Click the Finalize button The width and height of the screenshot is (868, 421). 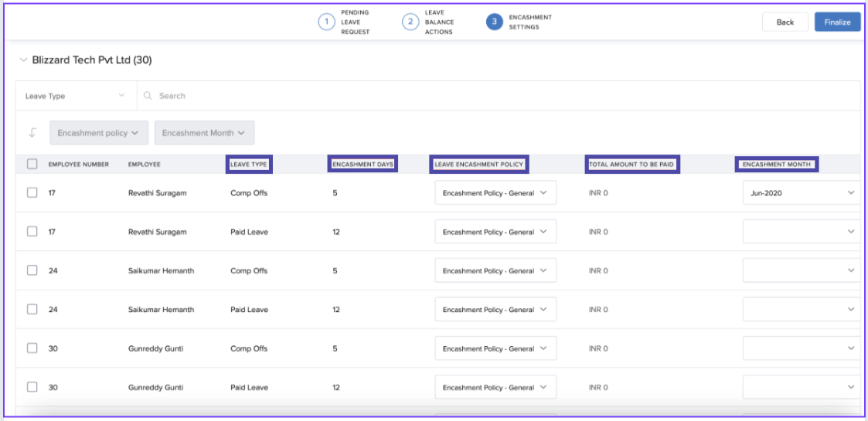coord(837,22)
